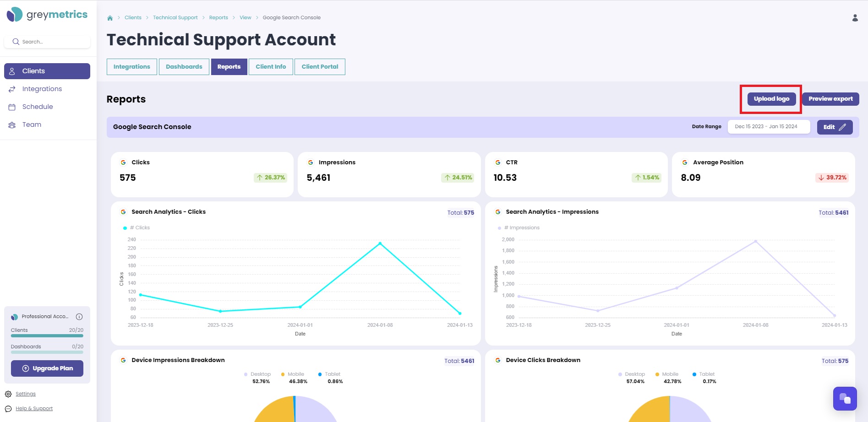This screenshot has width=868, height=422.
Task: Click Google icon beside Search Analytics - Clicks
Action: (x=123, y=212)
